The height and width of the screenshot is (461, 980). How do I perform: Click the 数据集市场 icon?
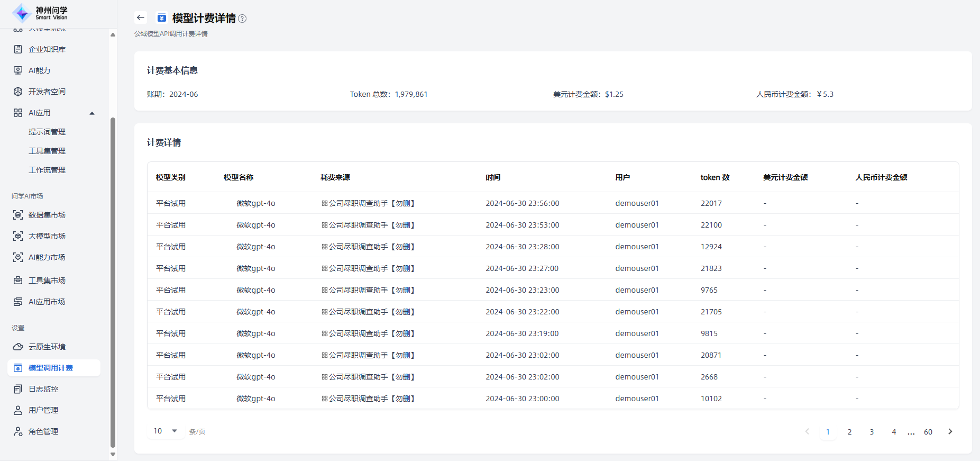coord(18,215)
